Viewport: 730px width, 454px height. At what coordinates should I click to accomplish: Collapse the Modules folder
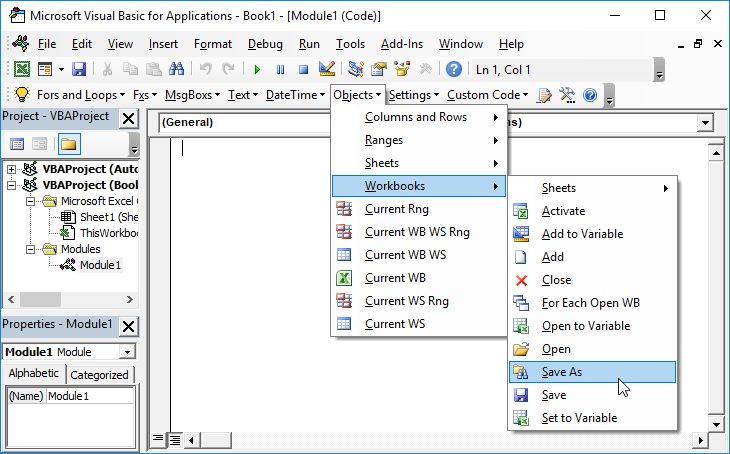pyautogui.click(x=31, y=249)
